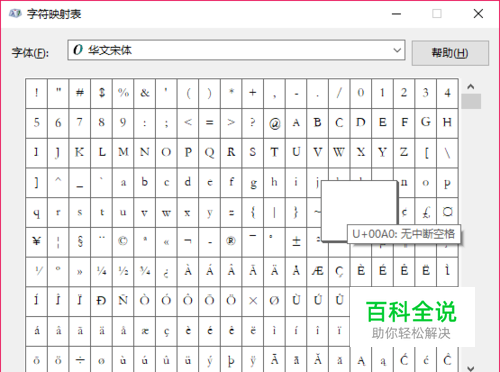Select the dollar sign $ cell
The width and height of the screenshot is (500, 372).
point(101,93)
